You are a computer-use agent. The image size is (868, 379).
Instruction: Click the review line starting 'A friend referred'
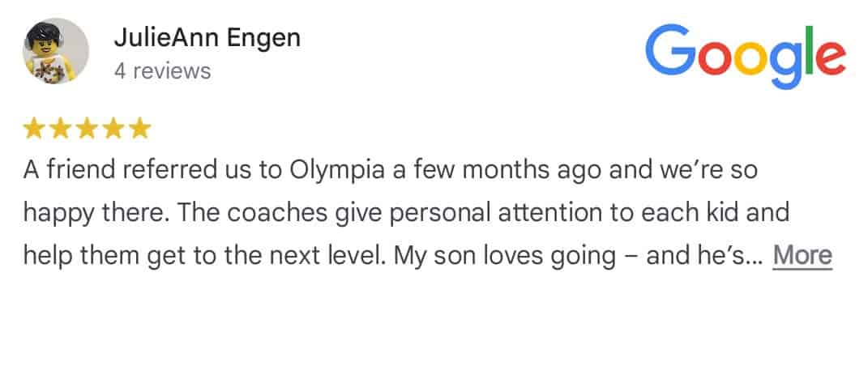(x=391, y=170)
